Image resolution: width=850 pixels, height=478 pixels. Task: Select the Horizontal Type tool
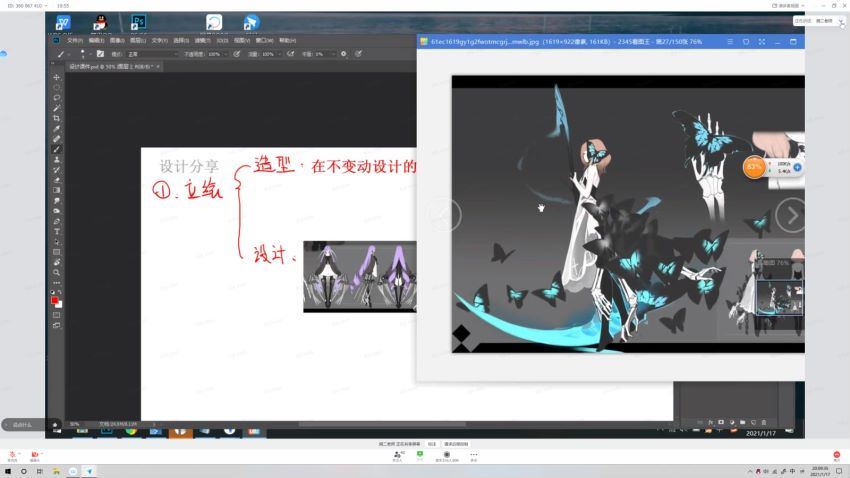pos(56,232)
